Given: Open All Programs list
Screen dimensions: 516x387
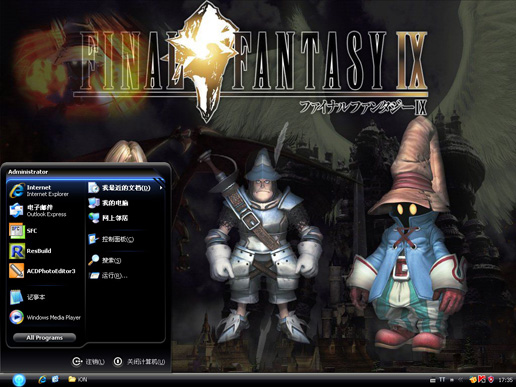Looking at the screenshot, I should click(44, 338).
